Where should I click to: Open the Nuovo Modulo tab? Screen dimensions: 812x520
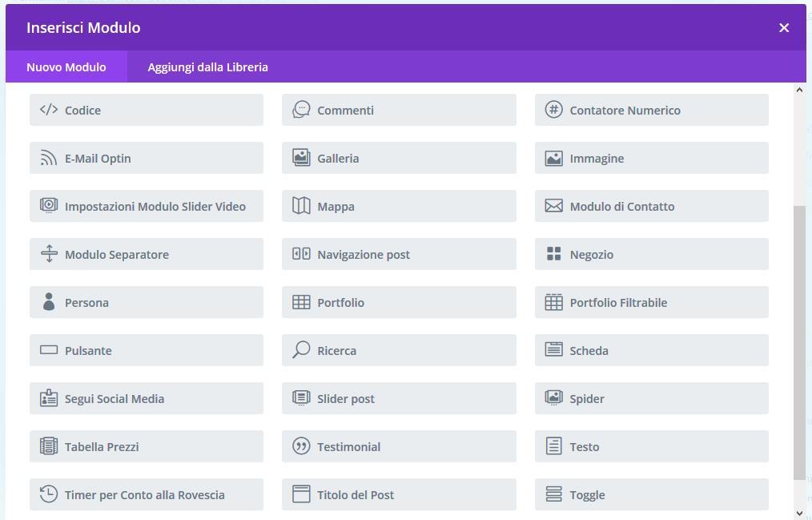(66, 67)
